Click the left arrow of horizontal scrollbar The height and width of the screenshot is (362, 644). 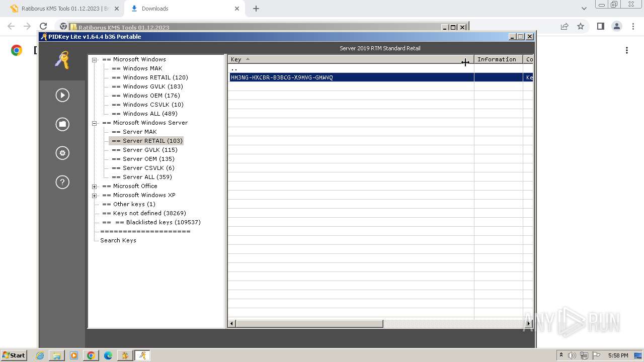click(x=232, y=324)
